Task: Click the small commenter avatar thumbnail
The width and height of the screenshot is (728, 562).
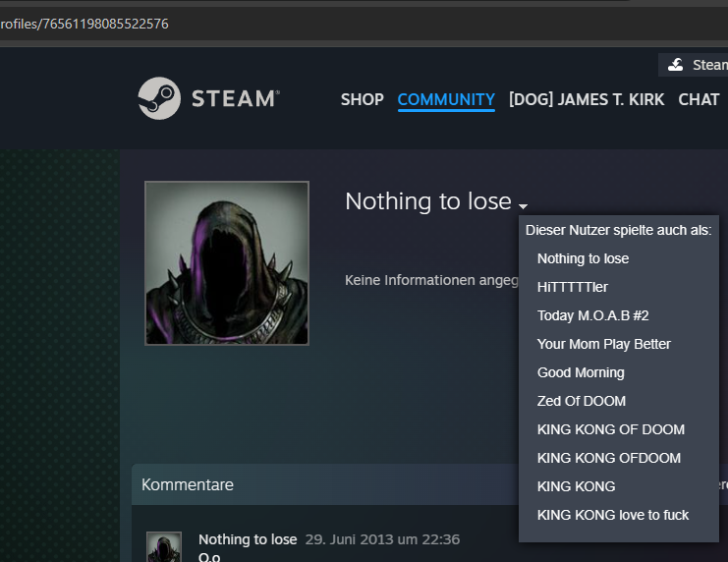Action: pyautogui.click(x=164, y=547)
